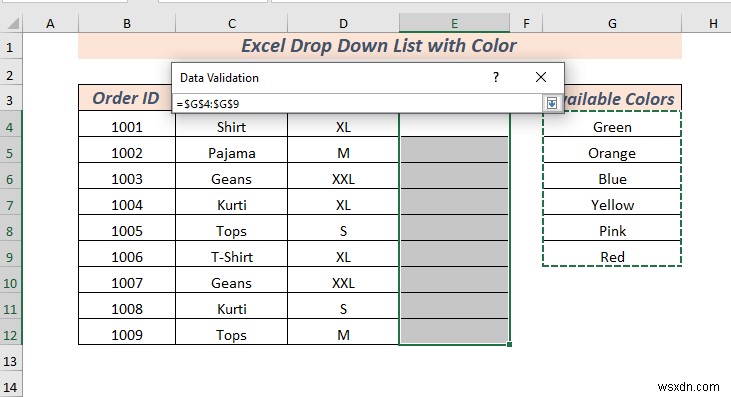Select column G header

pos(612,23)
